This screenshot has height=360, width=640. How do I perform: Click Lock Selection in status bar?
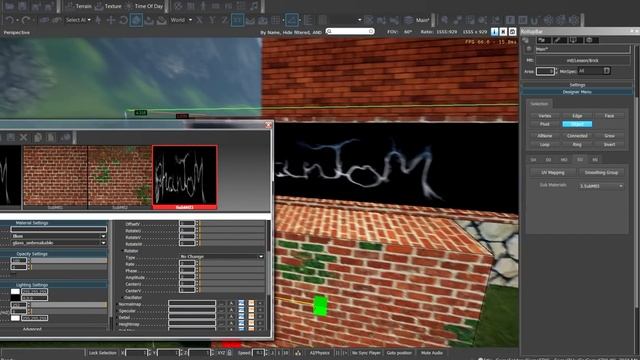coord(102,353)
